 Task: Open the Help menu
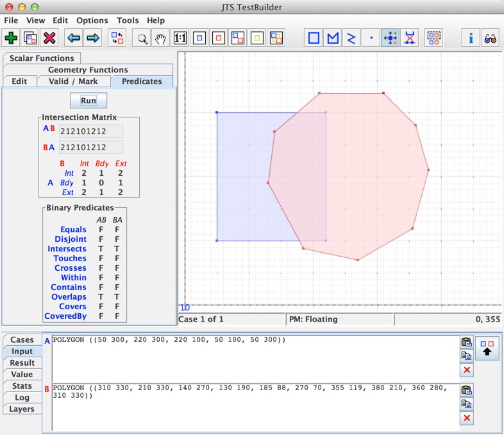156,21
